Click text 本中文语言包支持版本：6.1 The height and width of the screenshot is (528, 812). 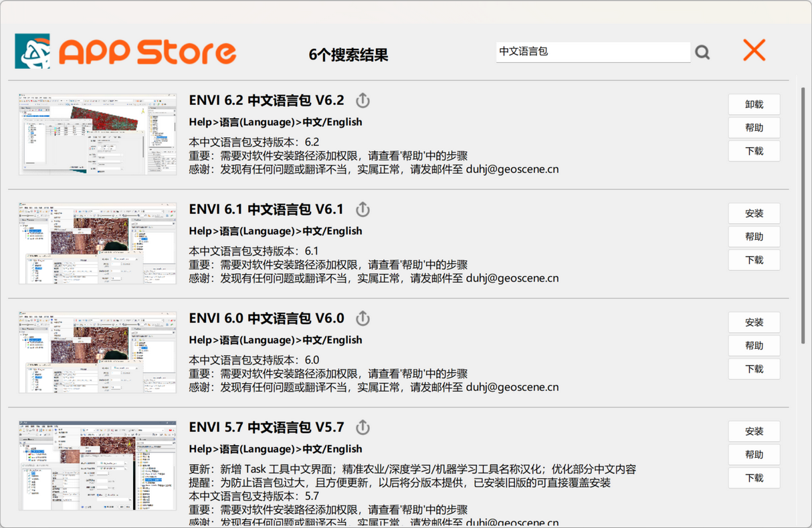click(x=254, y=251)
